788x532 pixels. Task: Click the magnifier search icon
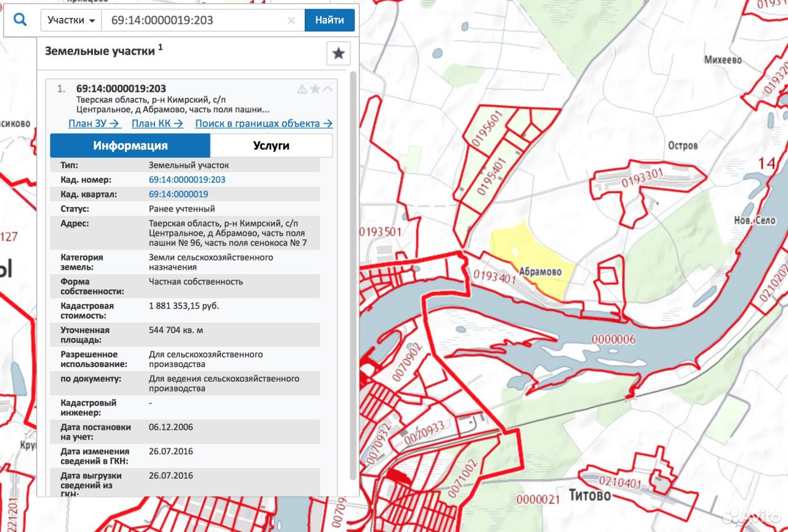20,20
